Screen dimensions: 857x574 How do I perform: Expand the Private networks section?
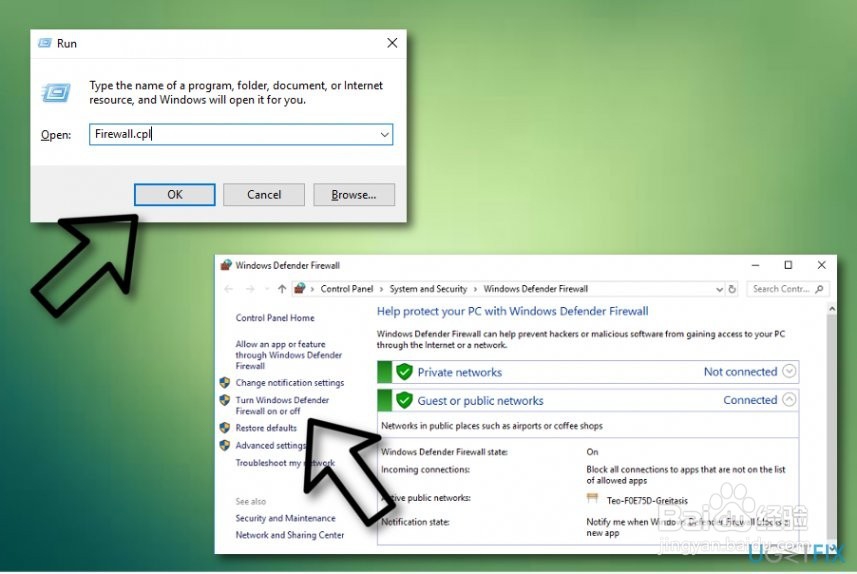[789, 371]
